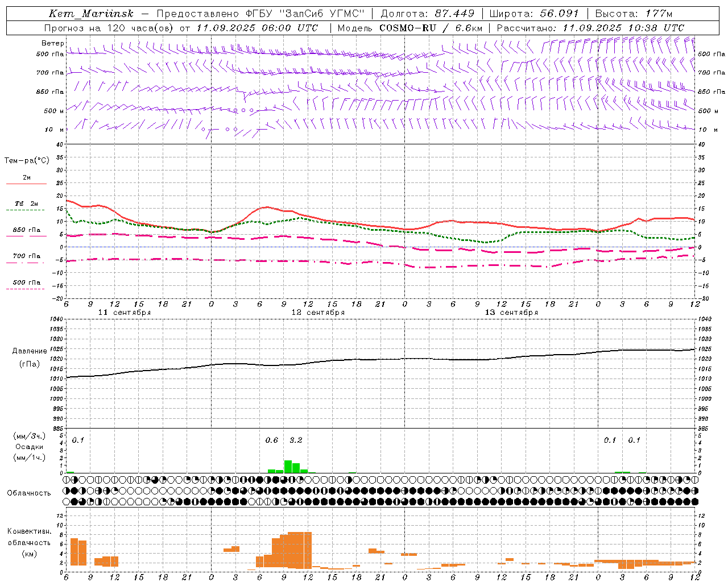Click the '500 гПа' temperature legend entry
This screenshot has height=582, width=728.
(x=27, y=282)
